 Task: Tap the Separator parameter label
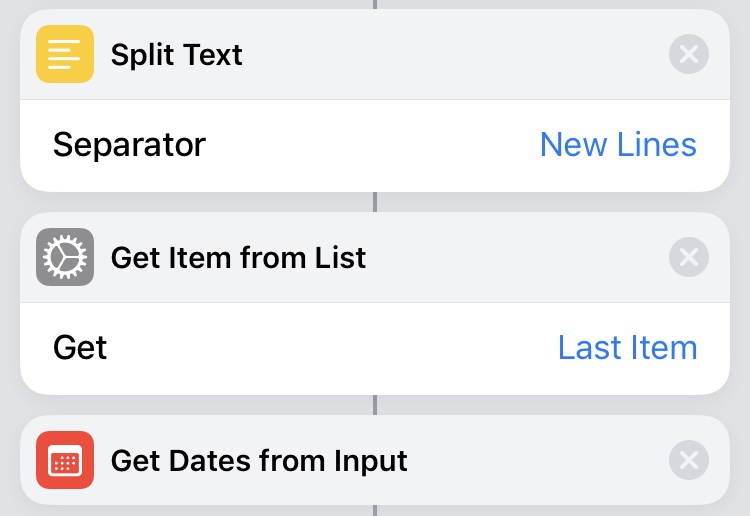[x=129, y=144]
